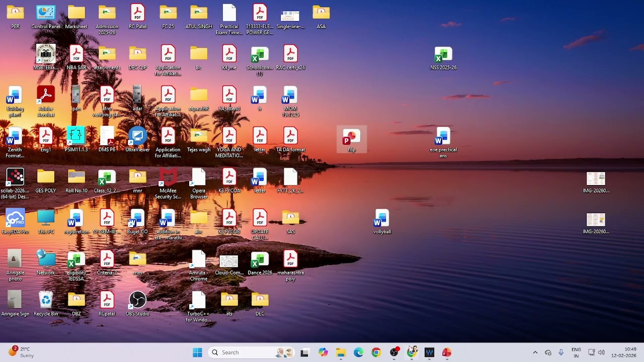The height and width of the screenshot is (362, 644).
Task: Select the eoe prectical ans Word document
Action: pos(443,143)
